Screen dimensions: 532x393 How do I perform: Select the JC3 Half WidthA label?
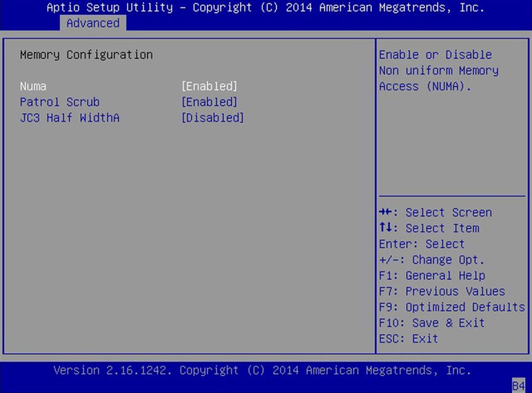point(70,117)
